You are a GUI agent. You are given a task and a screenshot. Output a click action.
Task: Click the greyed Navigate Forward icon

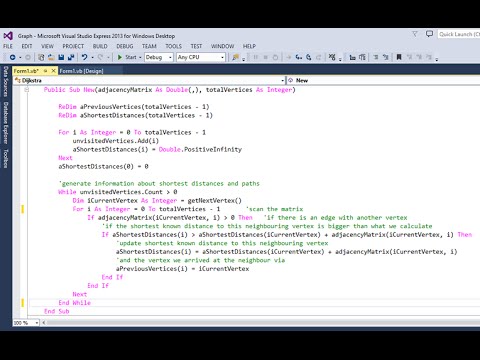(x=28, y=57)
